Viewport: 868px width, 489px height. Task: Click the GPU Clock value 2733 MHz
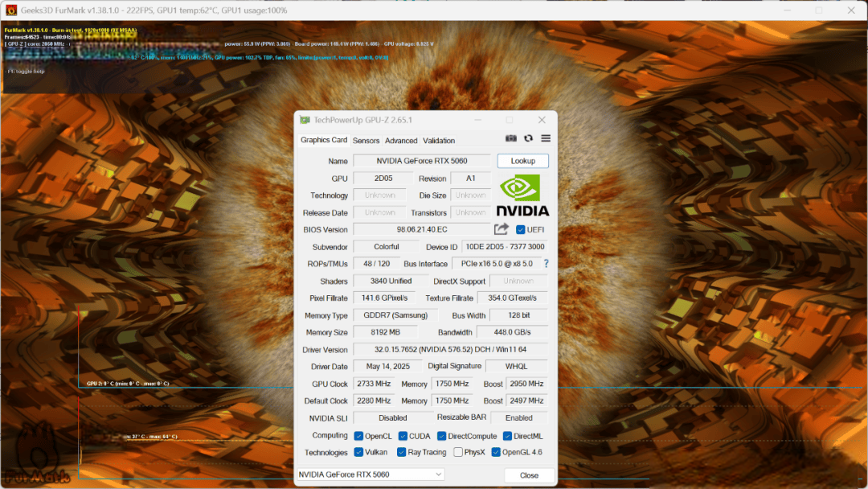click(x=375, y=384)
